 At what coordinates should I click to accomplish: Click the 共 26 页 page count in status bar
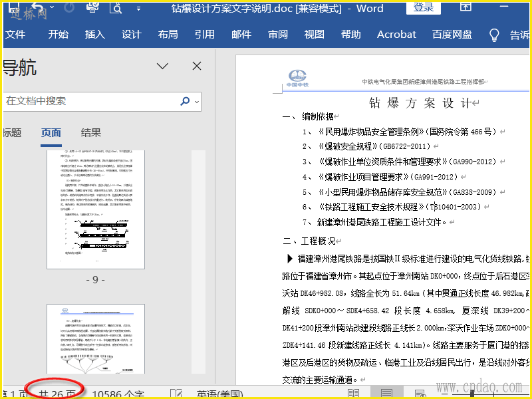point(57,394)
